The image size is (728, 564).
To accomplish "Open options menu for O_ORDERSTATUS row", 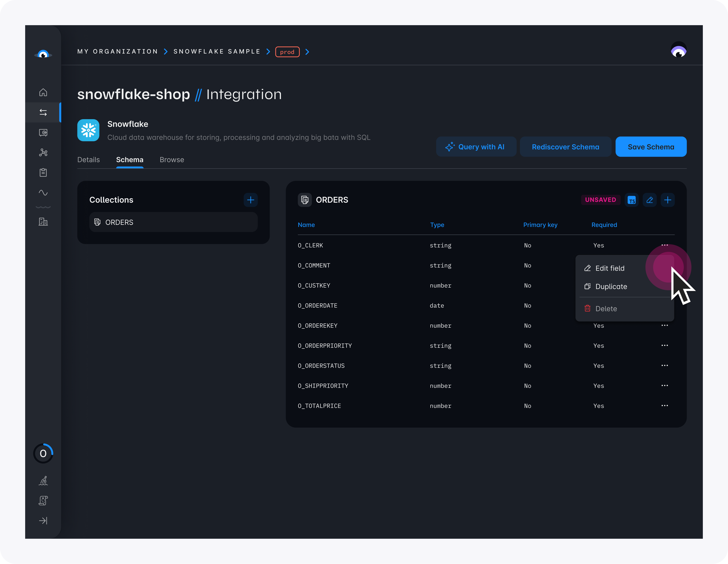I will [x=665, y=365].
